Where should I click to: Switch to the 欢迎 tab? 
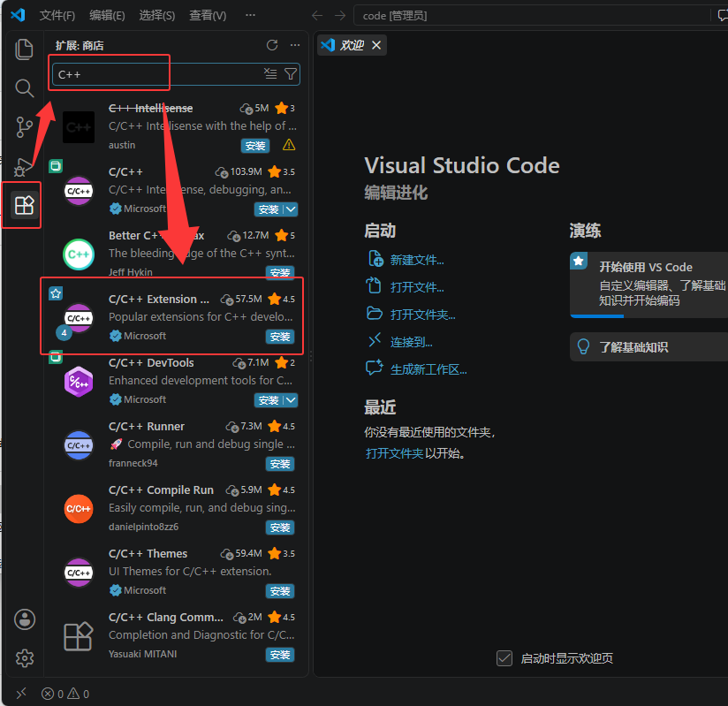[x=352, y=45]
